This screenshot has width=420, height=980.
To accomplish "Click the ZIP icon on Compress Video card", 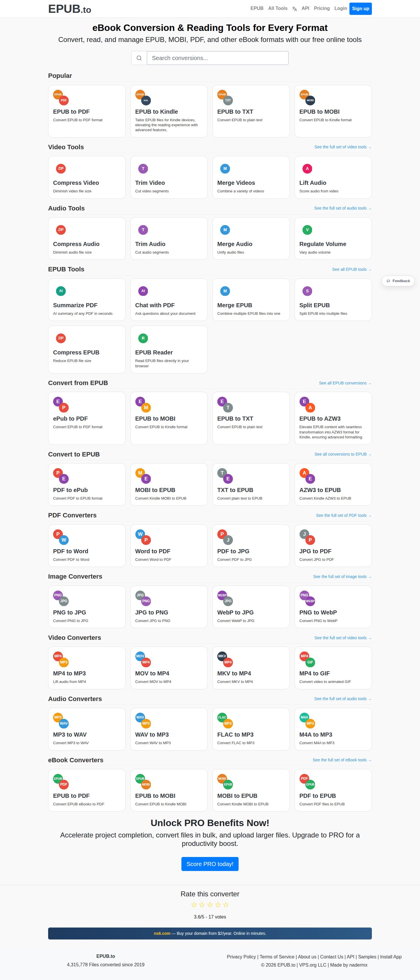I will pyautogui.click(x=61, y=168).
